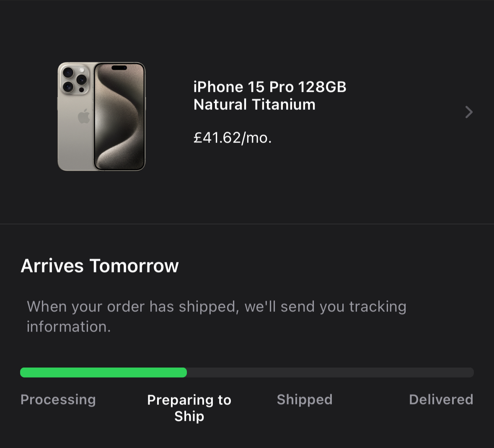The image size is (494, 448).
Task: Select the "Processing" status step
Action: [x=58, y=399]
